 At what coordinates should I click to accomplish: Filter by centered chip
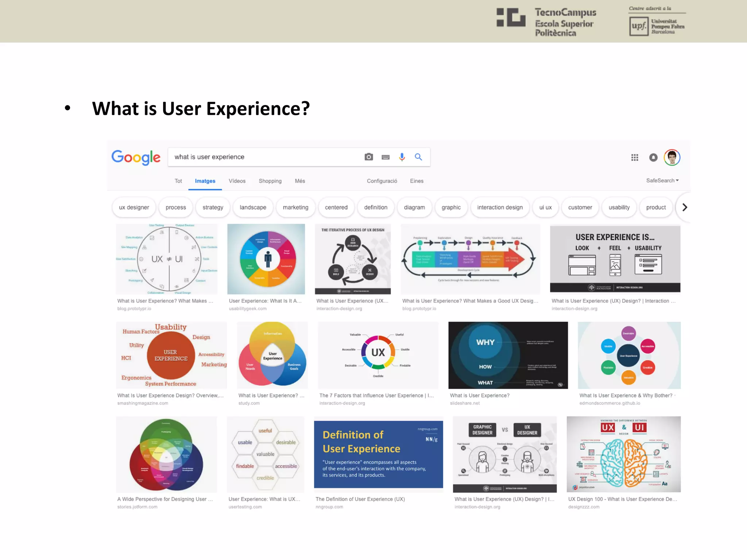click(336, 207)
